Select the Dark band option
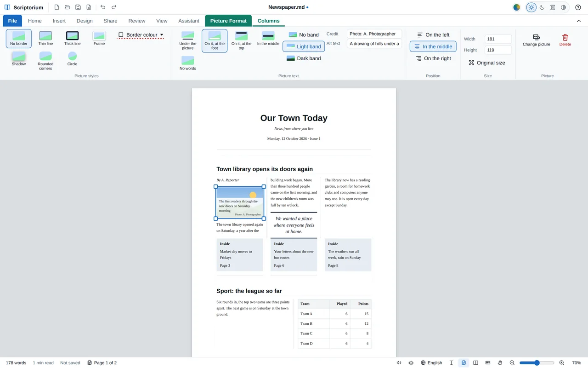The image size is (588, 368). click(x=304, y=58)
